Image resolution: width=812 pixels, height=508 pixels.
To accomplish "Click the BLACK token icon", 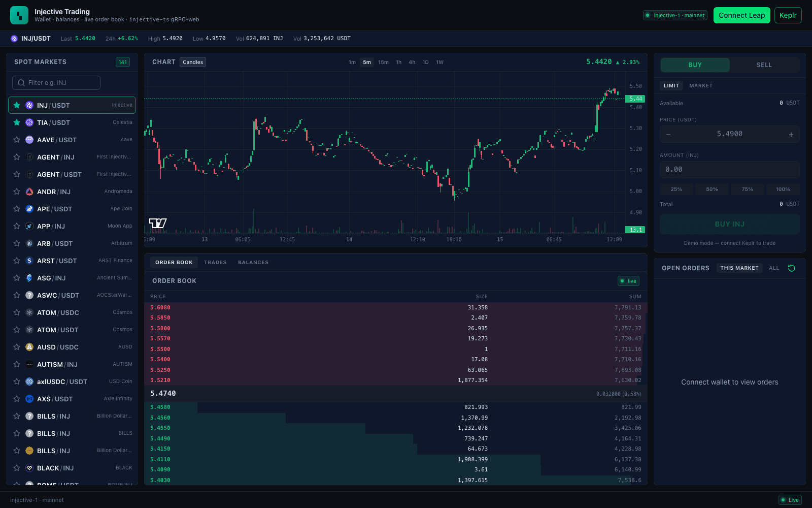I will tap(29, 468).
